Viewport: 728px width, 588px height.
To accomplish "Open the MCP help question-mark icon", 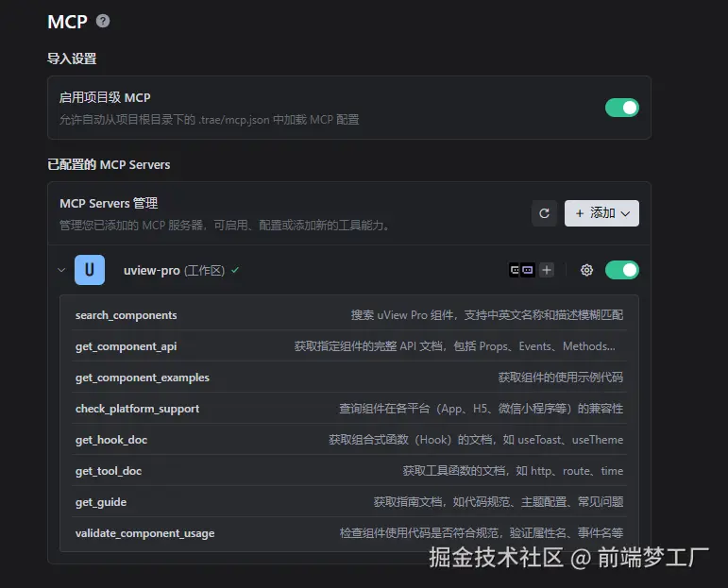I will (103, 21).
